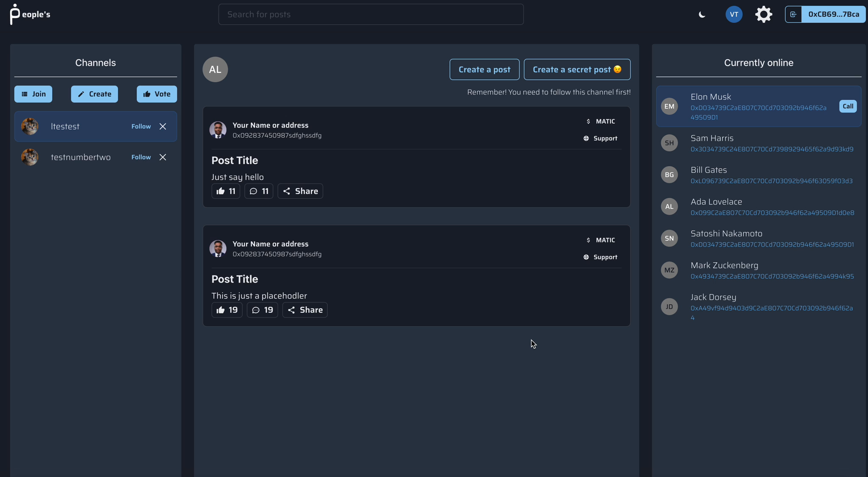Open Ada Lovelace's wallet address link

772,213
